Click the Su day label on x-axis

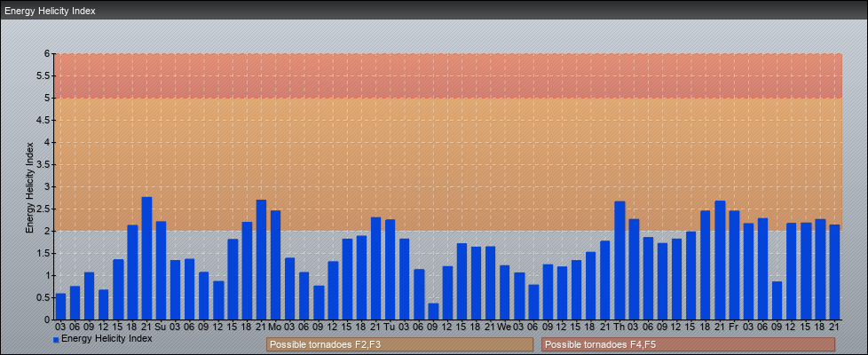tap(162, 327)
